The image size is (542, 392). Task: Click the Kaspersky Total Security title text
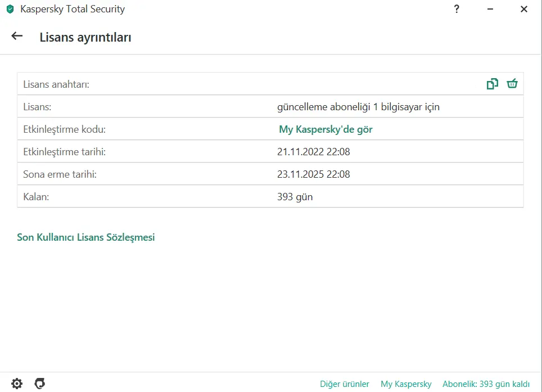73,9
